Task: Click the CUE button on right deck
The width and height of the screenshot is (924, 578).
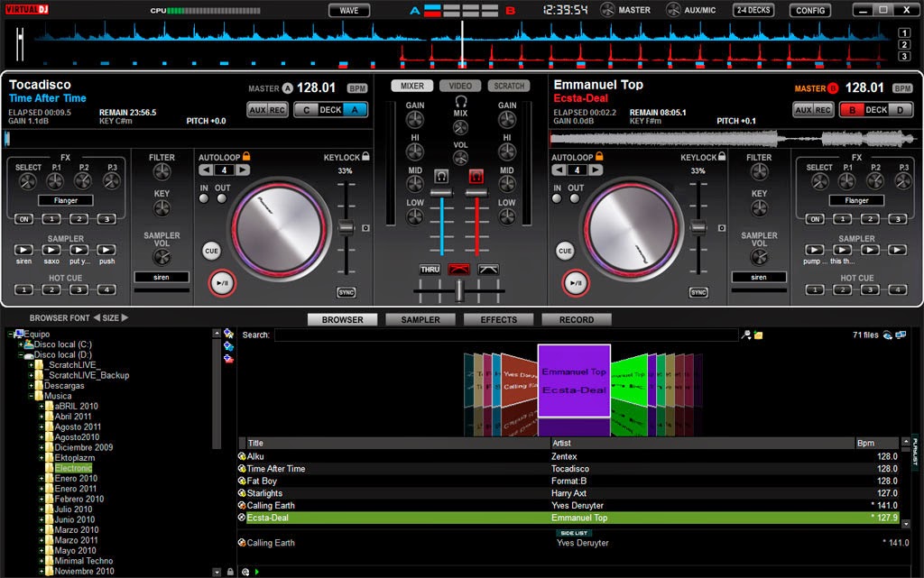Action: 565,251
